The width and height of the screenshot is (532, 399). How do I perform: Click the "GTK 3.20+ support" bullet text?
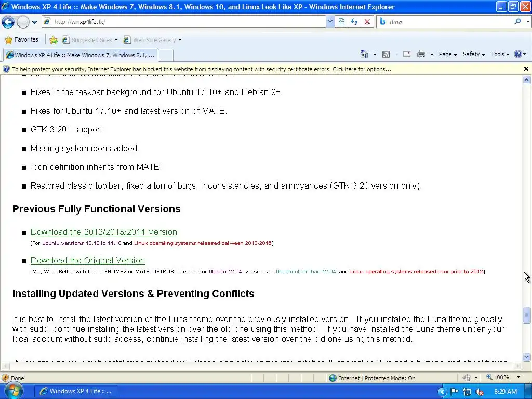(66, 129)
